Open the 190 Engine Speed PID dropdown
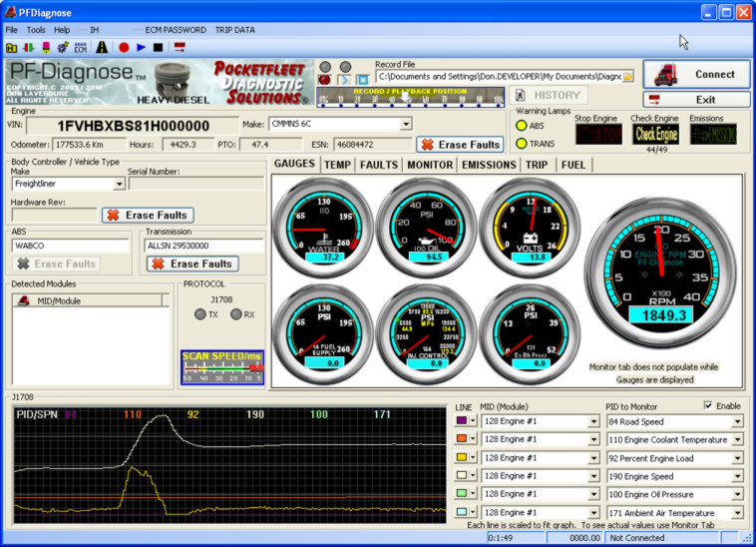 pos(737,476)
